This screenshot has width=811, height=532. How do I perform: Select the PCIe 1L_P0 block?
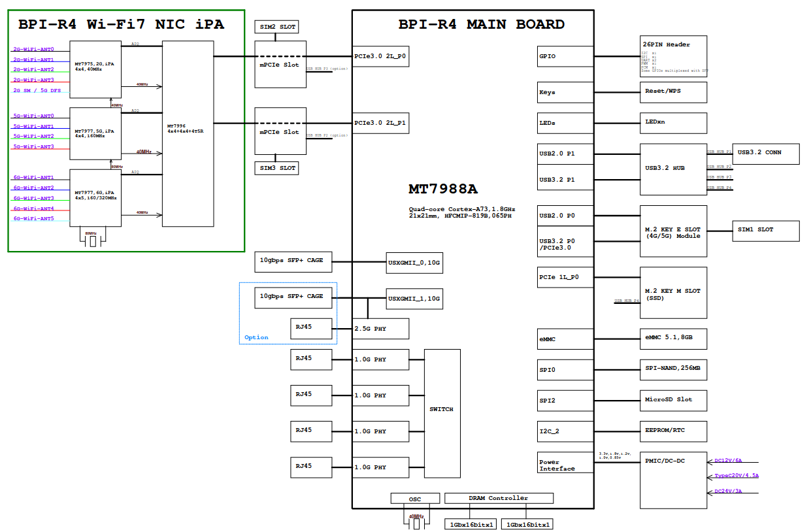tap(565, 277)
